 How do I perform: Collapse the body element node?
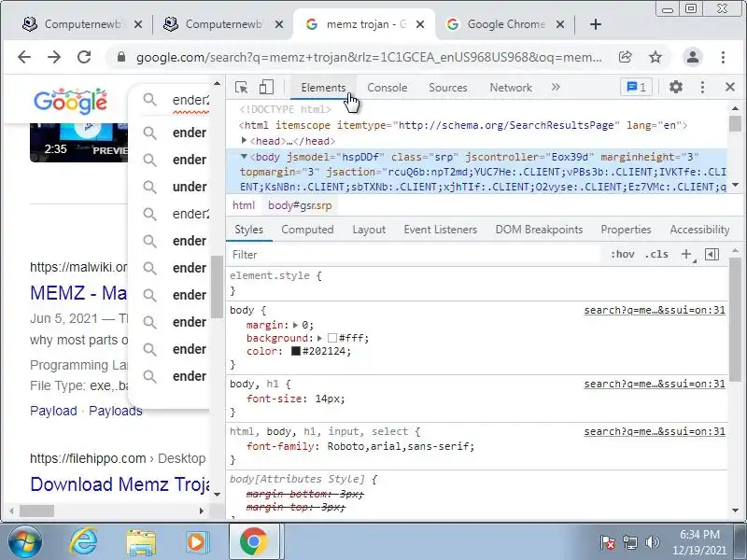point(244,157)
